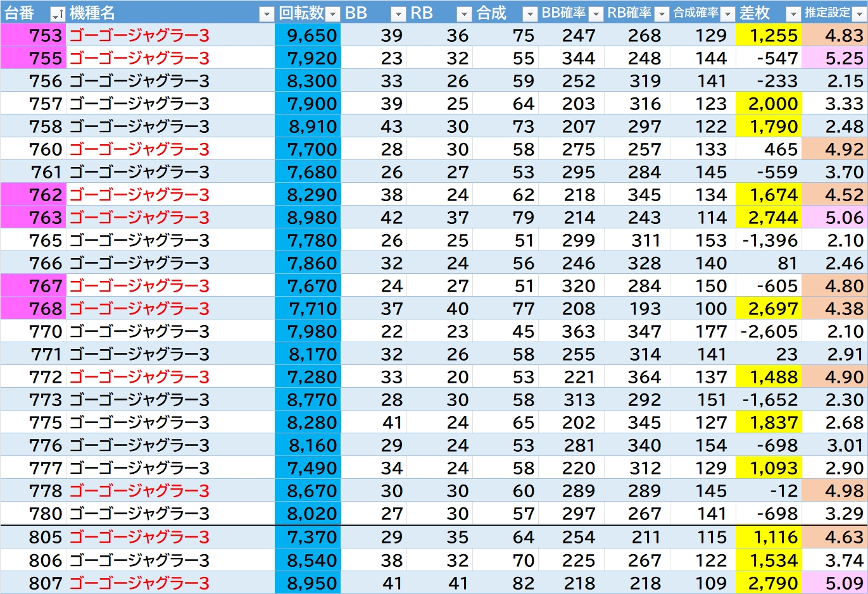This screenshot has width=868, height=594.
Task: Click the 5.09 estimated setting cell
Action: (835, 583)
